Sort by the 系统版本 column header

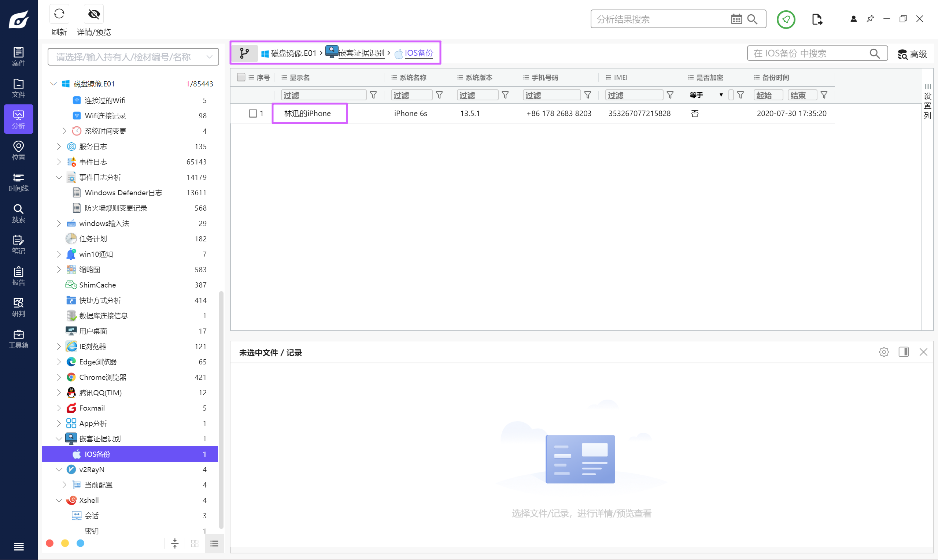(x=478, y=77)
